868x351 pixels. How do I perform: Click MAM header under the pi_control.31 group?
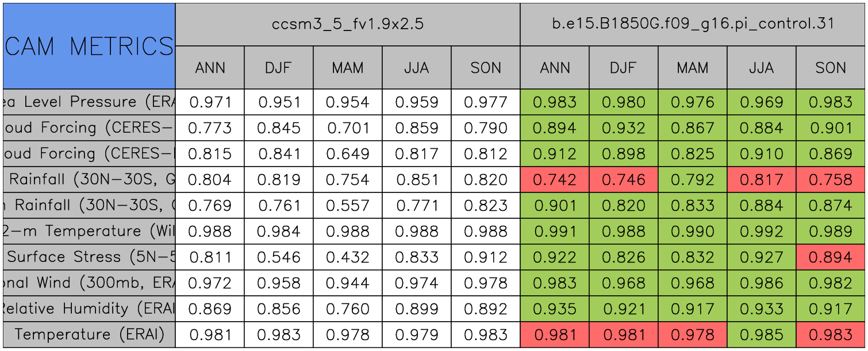pyautogui.click(x=693, y=68)
